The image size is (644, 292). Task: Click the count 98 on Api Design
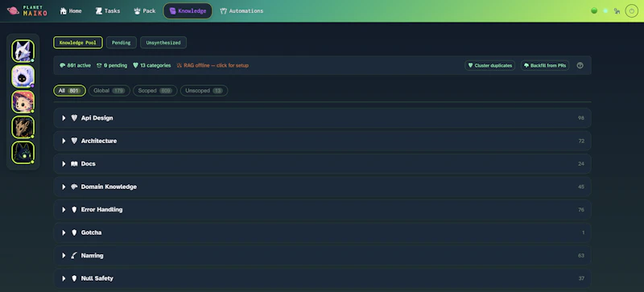tap(580, 118)
